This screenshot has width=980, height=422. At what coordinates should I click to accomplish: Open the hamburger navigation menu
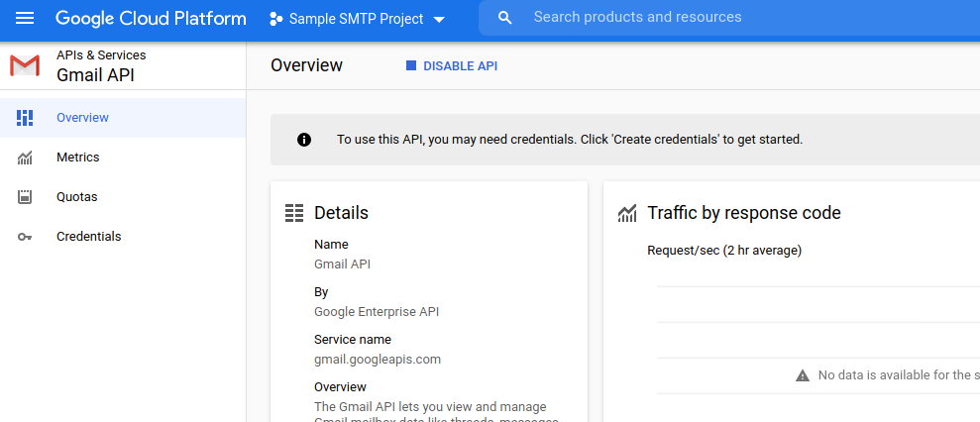[x=25, y=18]
